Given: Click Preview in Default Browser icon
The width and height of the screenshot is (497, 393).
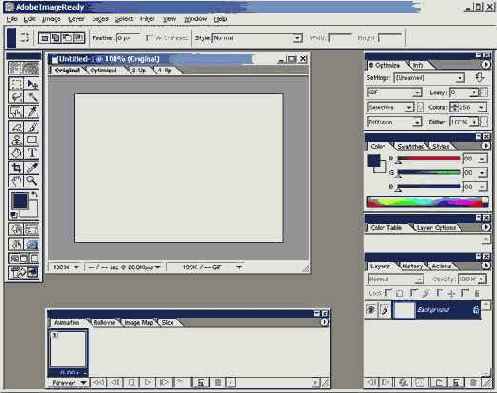Looking at the screenshot, I should [32, 245].
